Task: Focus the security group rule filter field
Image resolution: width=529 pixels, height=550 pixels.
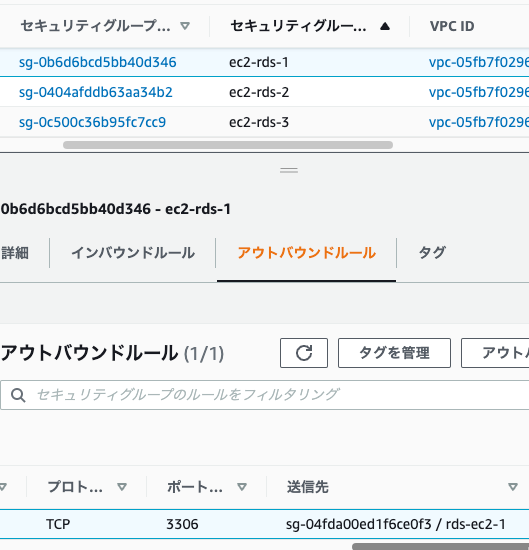Action: click(265, 395)
